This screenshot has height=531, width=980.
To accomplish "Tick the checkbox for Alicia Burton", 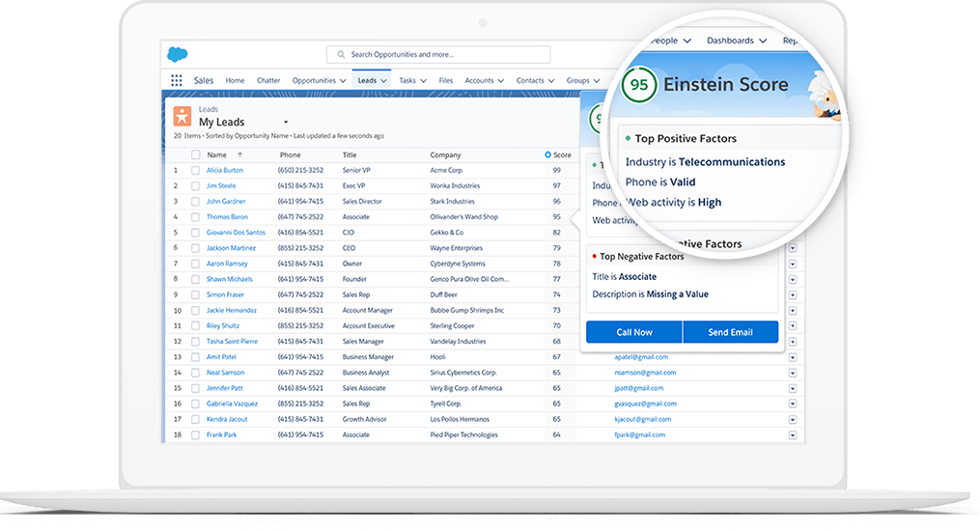I will [196, 170].
